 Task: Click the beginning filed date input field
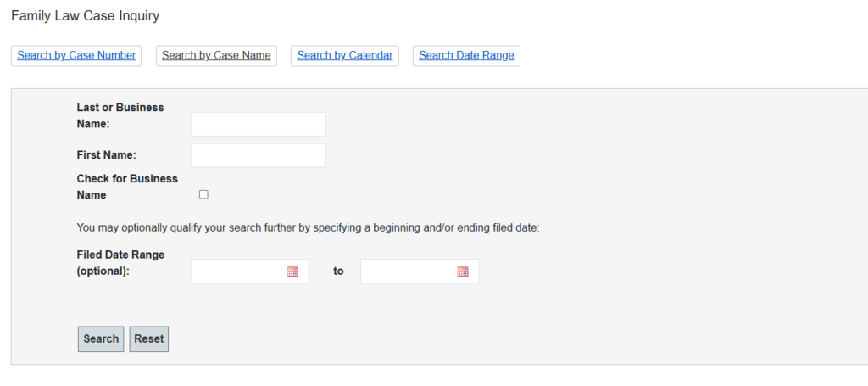point(239,271)
